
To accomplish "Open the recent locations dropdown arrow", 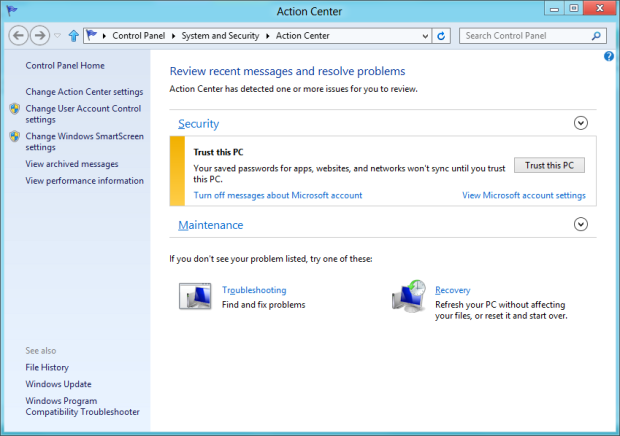I will tap(57, 36).
